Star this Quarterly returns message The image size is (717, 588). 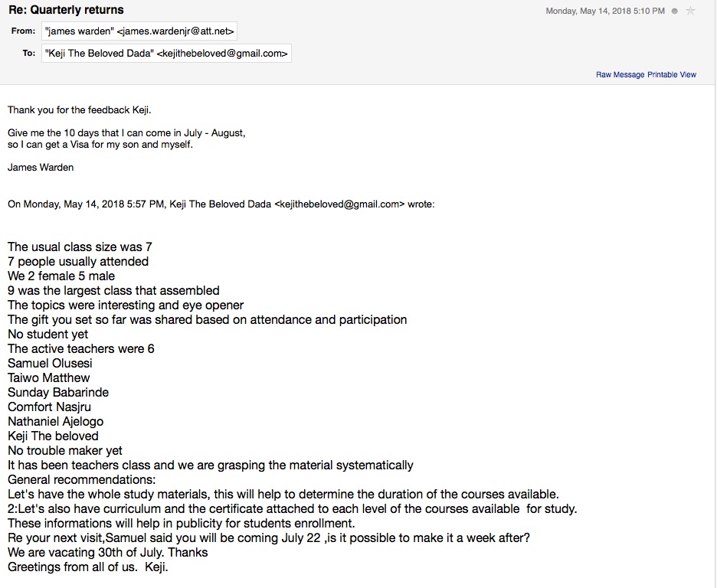click(691, 11)
